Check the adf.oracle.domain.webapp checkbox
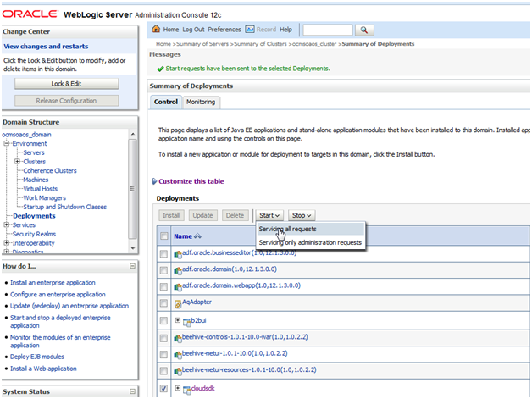The image size is (532, 399). (x=163, y=286)
